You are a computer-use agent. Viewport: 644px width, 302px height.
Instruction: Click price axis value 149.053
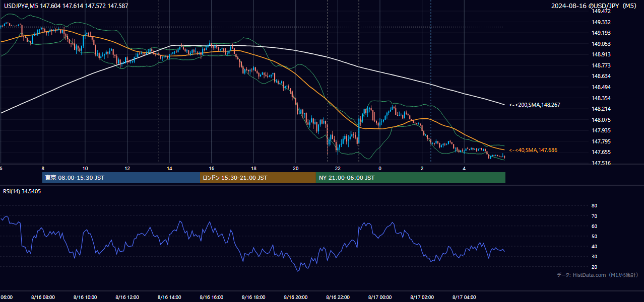(x=601, y=44)
